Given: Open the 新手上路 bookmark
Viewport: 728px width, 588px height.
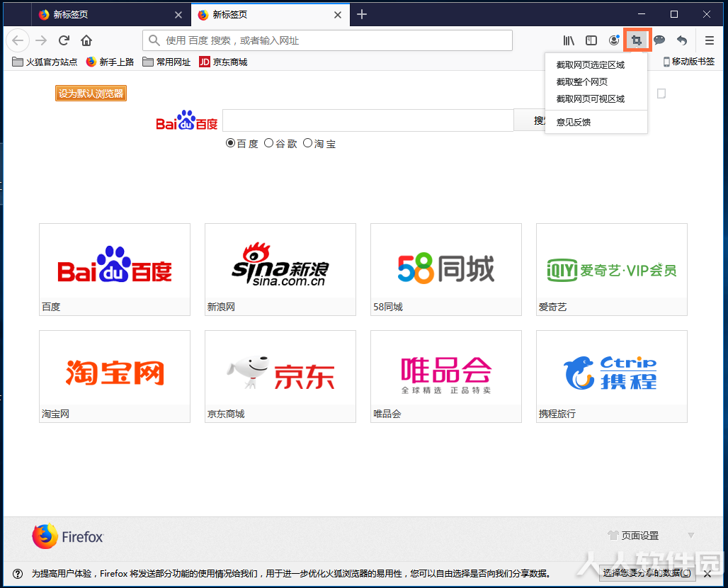Looking at the screenshot, I should coord(110,62).
